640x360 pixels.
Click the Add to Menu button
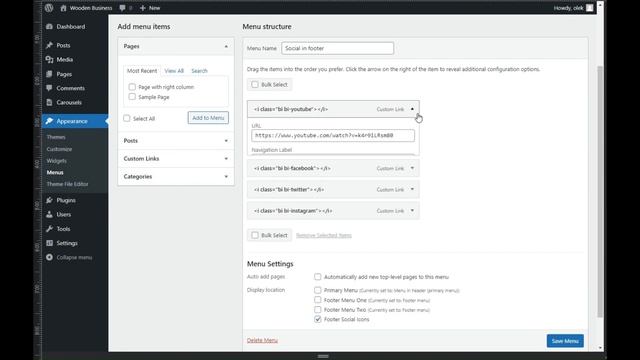click(x=208, y=118)
